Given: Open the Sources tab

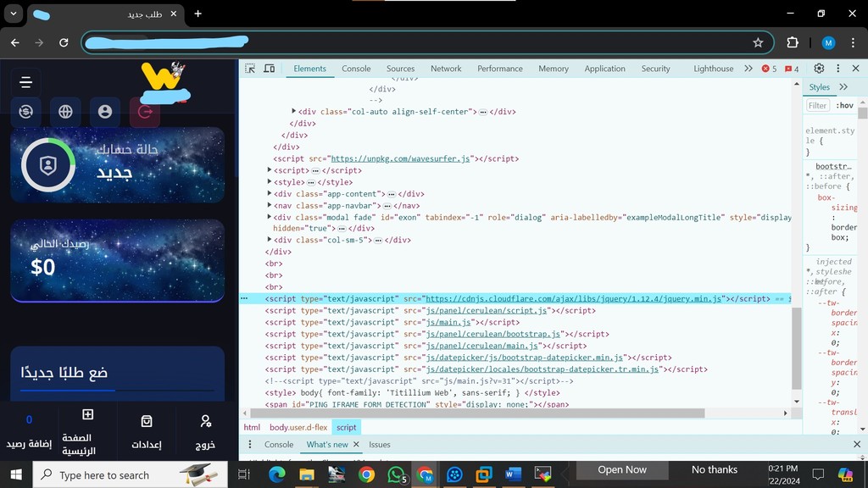Looking at the screenshot, I should (x=400, y=69).
